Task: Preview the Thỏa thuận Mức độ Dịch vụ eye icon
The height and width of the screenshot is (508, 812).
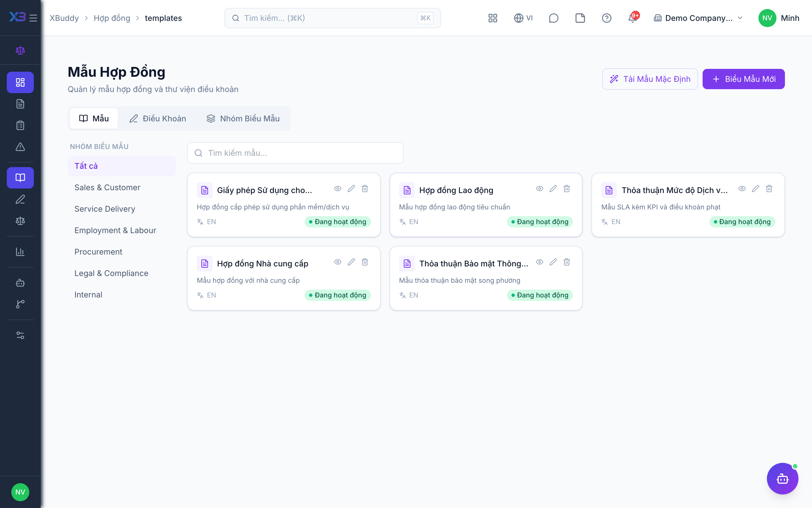Action: [742, 189]
